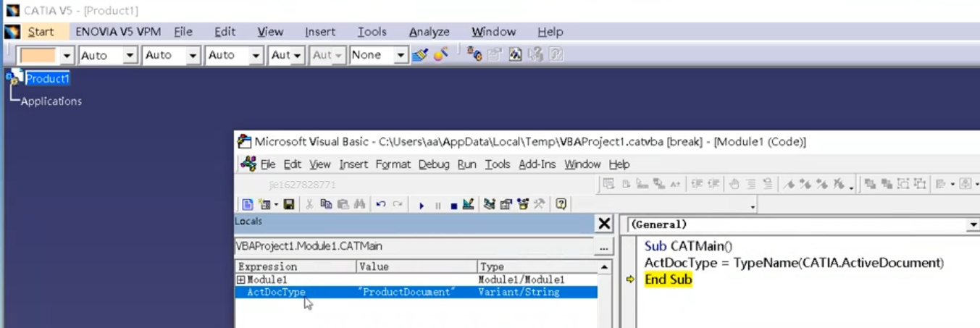This screenshot has height=328, width=980.
Task: Open the Project Explorer icon
Action: pos(490,205)
